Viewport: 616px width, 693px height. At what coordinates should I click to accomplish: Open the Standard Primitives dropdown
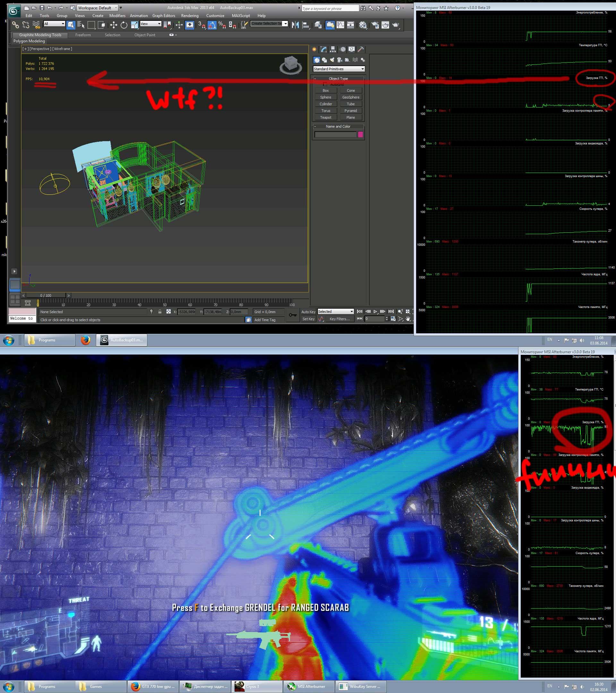click(339, 69)
